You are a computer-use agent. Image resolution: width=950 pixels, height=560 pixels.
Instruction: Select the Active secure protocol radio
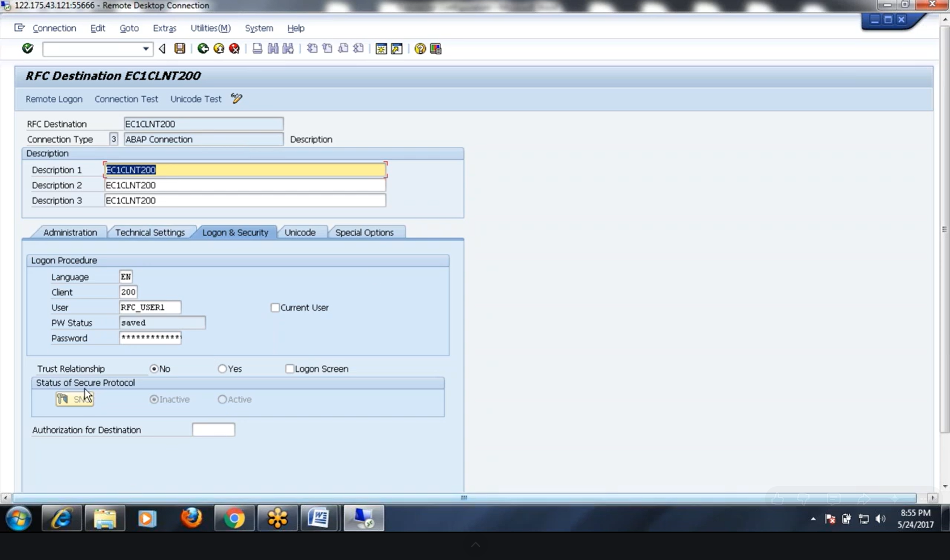(222, 399)
